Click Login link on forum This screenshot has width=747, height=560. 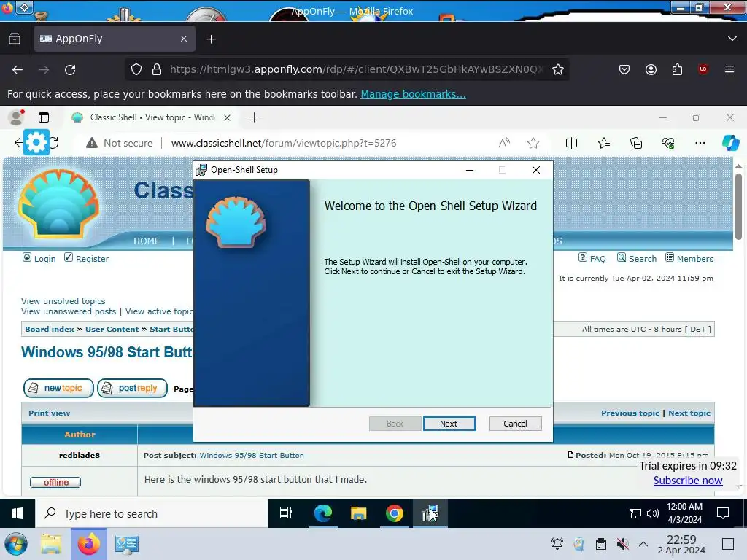(x=44, y=259)
